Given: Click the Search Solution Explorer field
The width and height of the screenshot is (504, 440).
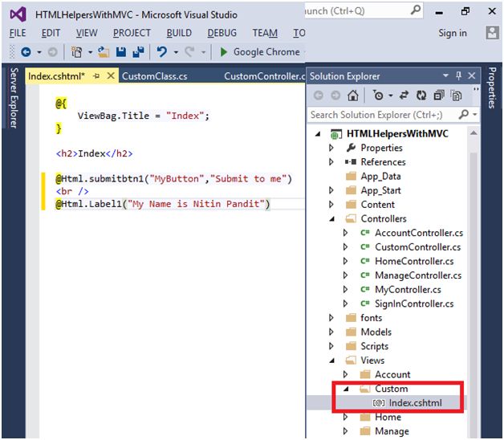Looking at the screenshot, I should coord(393,115).
